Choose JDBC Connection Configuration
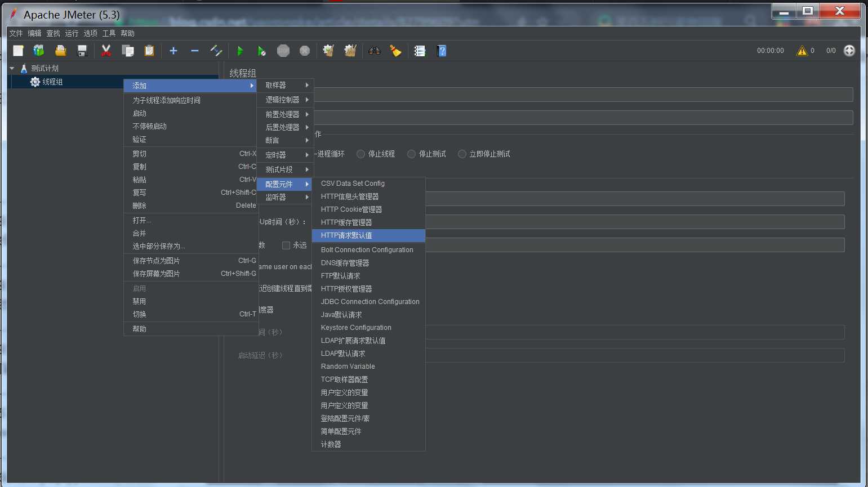This screenshot has height=487, width=868. coord(368,302)
